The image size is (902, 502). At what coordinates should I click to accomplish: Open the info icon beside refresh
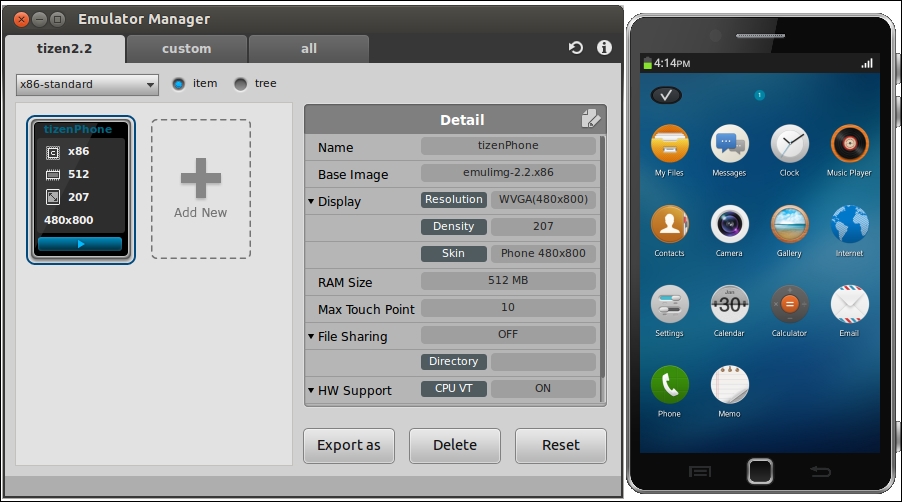pos(604,48)
